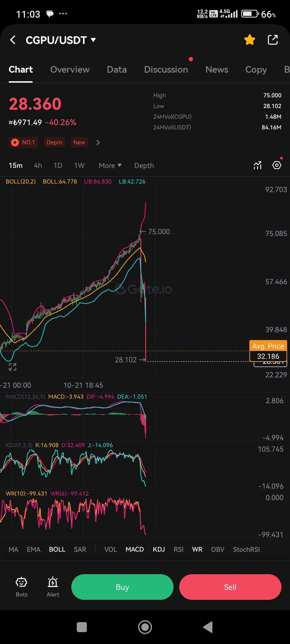Expand the More timeframes dropdown
This screenshot has width=290, height=644.
pos(110,166)
